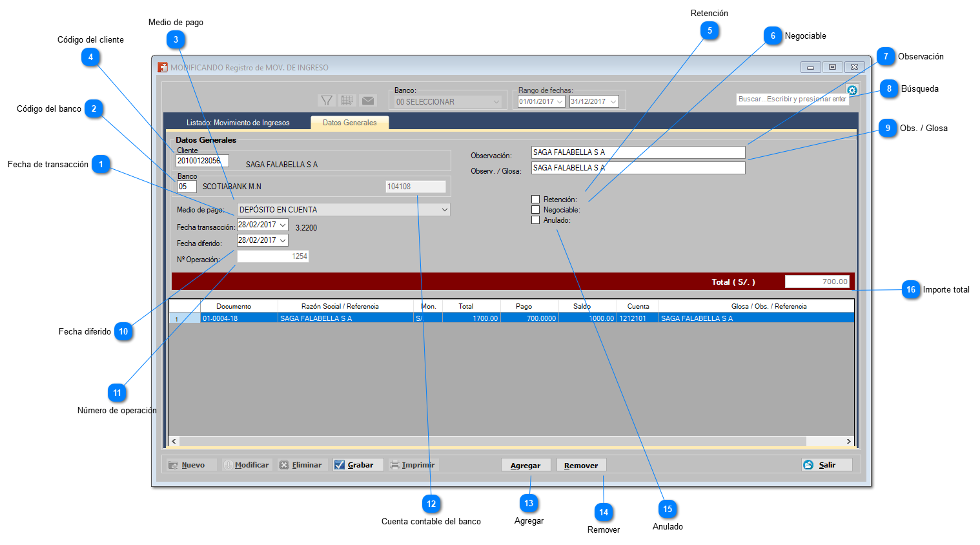Click the SCOTIABANK M.N bank name

pos(232,187)
